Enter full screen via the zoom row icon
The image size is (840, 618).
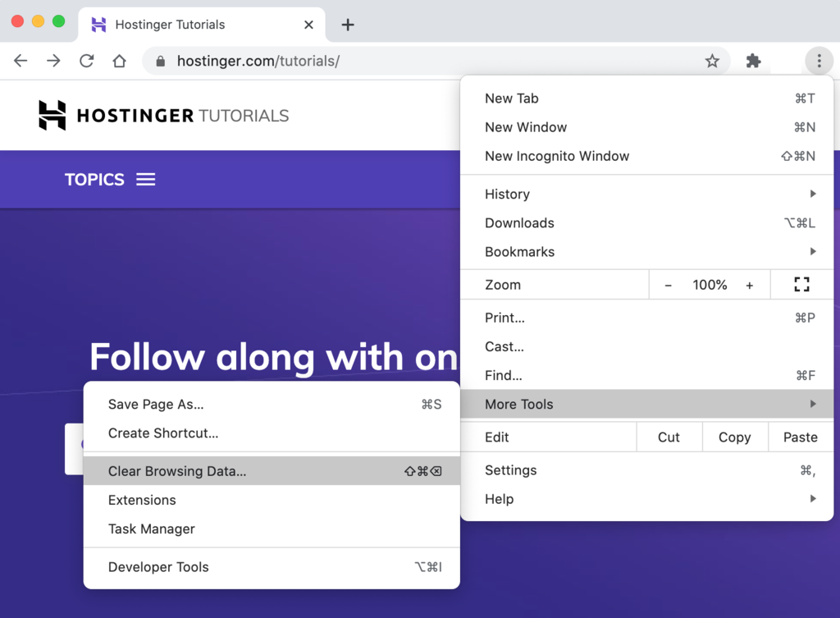[x=801, y=284]
